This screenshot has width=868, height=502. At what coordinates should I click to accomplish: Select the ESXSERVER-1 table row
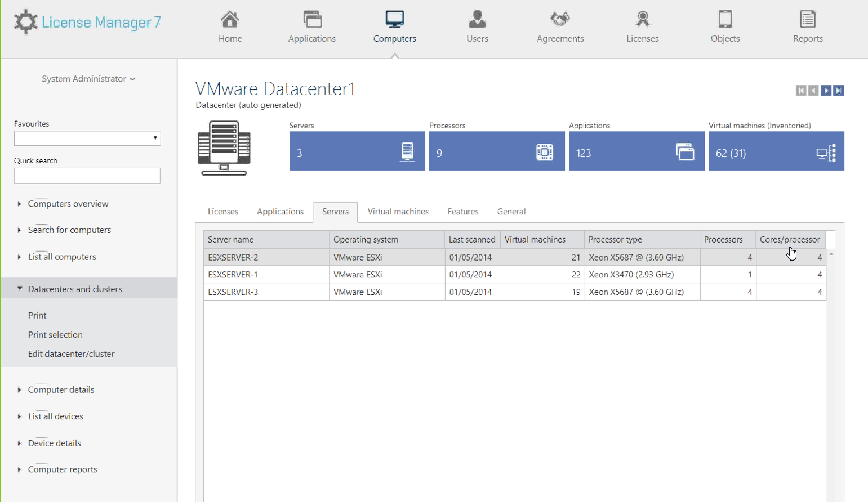pos(233,275)
